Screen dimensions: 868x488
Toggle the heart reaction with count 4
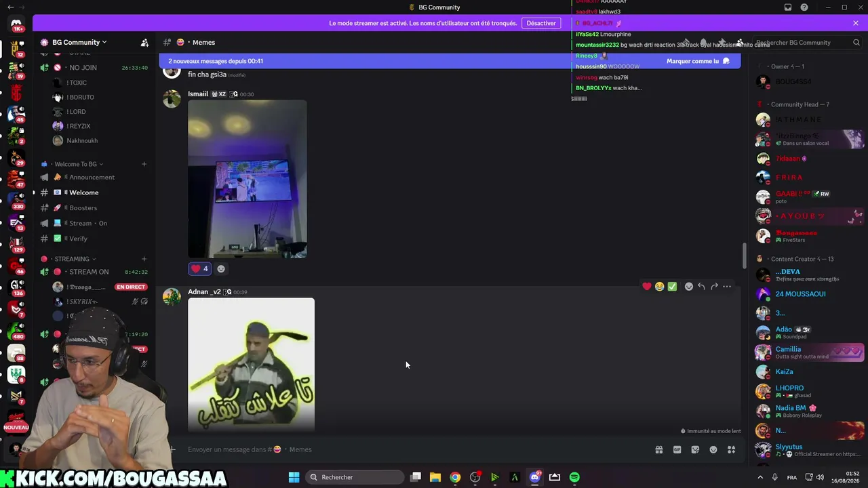(x=199, y=269)
